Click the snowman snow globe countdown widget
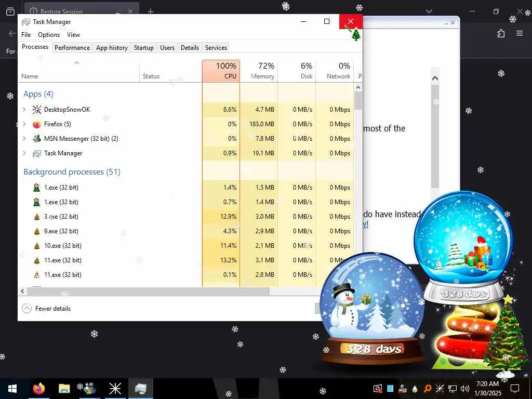 (372, 308)
